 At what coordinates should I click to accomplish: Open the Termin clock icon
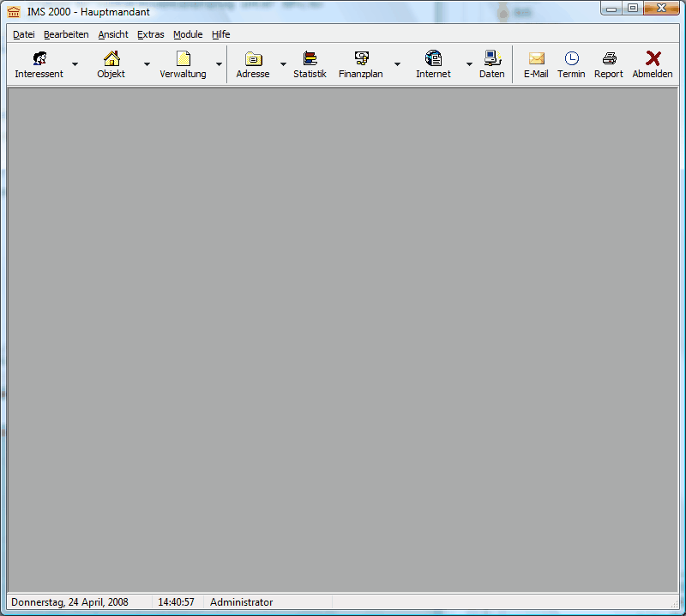(571, 58)
